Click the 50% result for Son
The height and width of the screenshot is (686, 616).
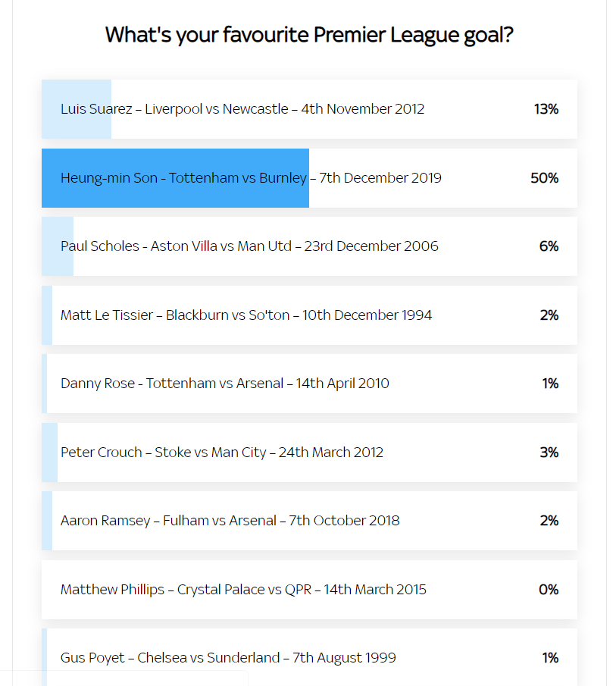coord(544,178)
